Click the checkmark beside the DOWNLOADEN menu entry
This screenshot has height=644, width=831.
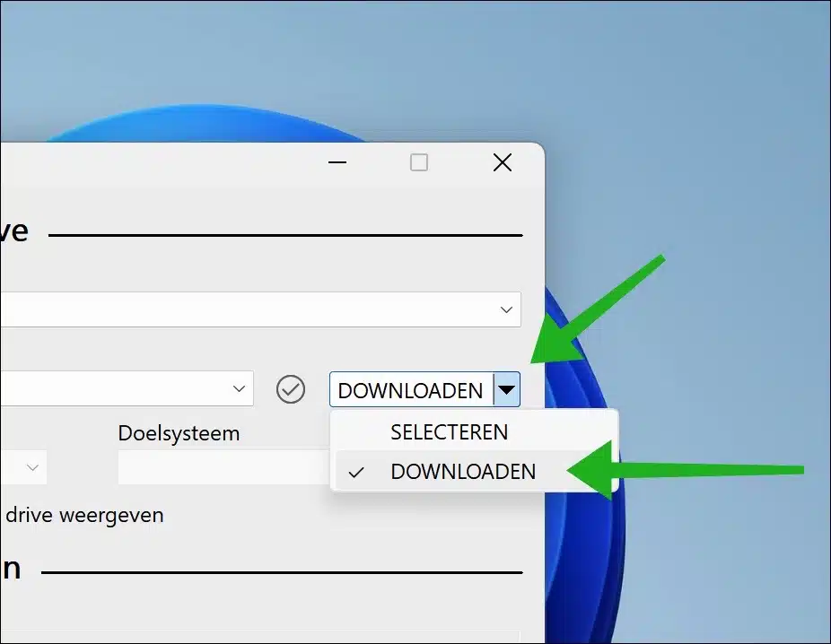point(356,471)
